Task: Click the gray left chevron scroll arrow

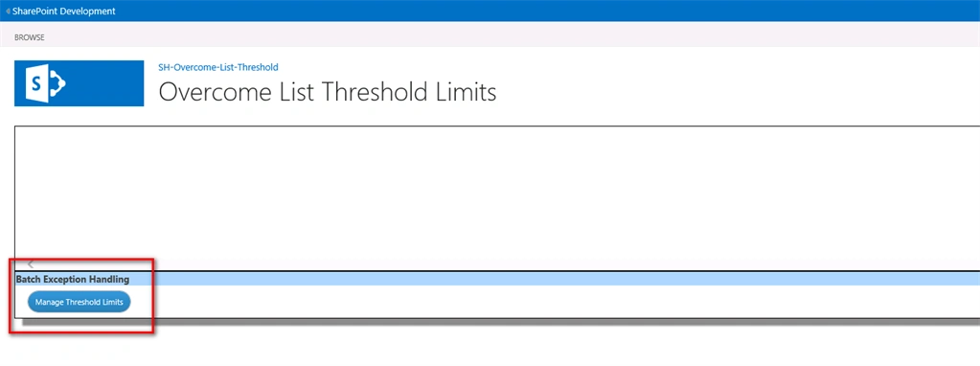Action: click(31, 264)
